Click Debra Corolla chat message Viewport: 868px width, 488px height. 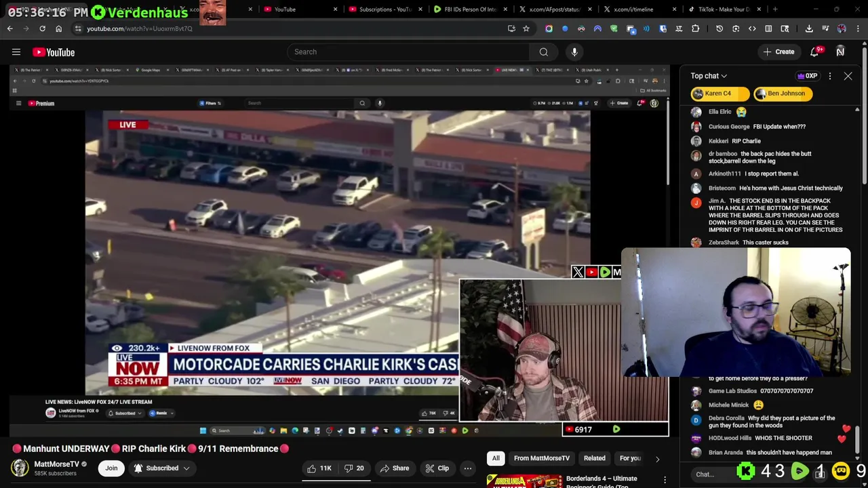coord(772,422)
